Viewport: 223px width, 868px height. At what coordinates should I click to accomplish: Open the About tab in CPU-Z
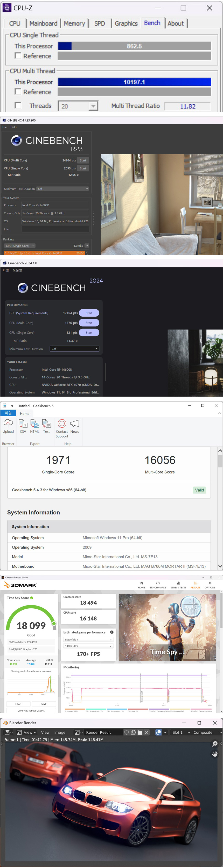[176, 23]
